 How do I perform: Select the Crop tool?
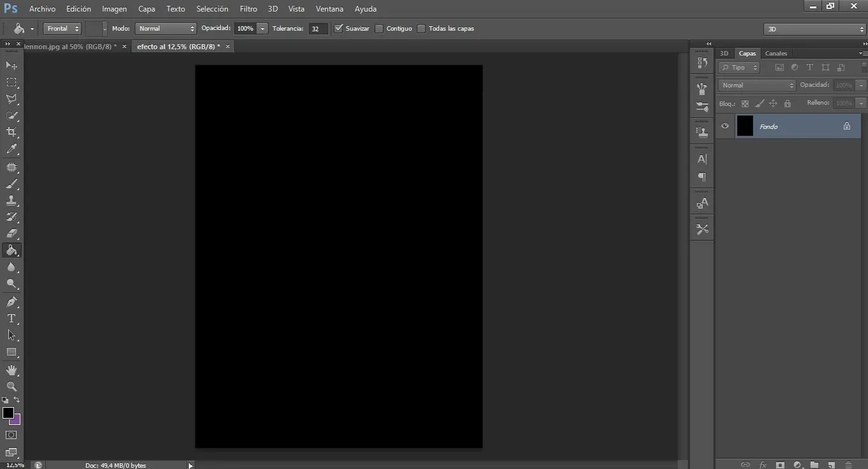(x=11, y=132)
